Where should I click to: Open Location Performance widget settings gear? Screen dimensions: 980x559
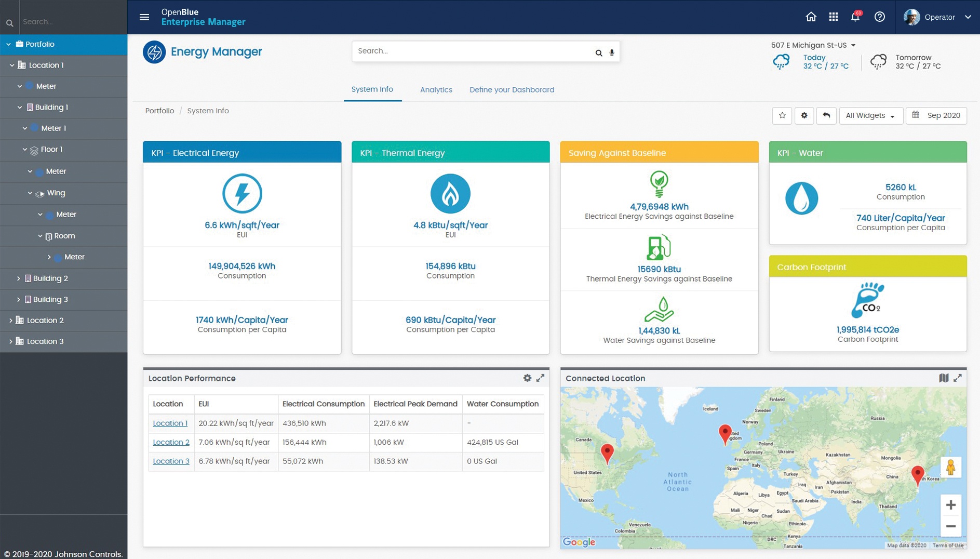[x=528, y=378]
